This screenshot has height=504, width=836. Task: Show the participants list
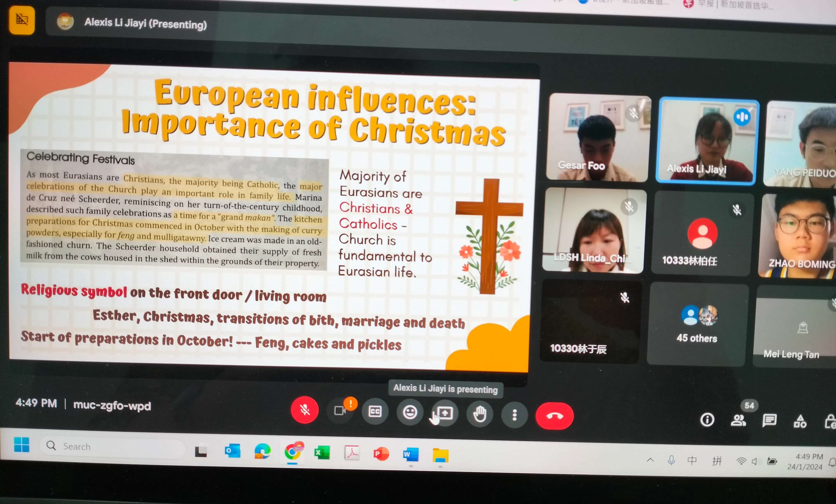click(x=738, y=421)
